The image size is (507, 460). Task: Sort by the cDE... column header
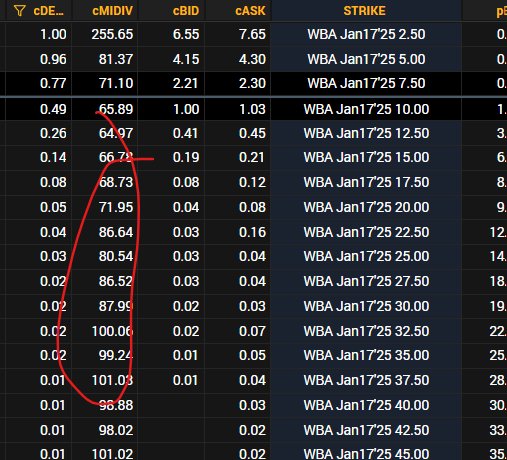[x=48, y=11]
